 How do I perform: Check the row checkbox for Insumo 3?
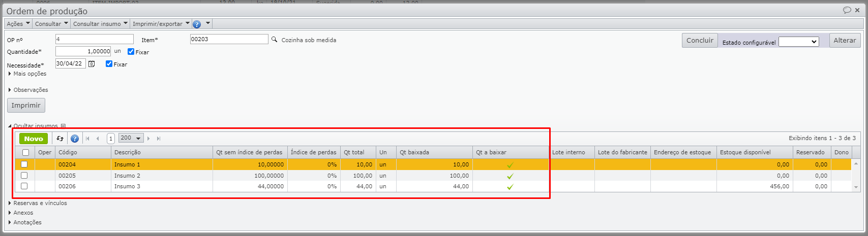24,186
